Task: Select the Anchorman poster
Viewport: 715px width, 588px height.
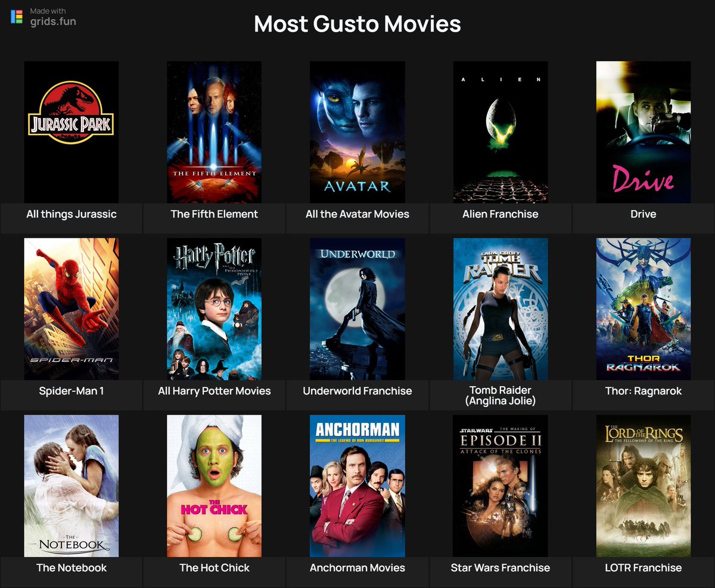Action: 357,486
